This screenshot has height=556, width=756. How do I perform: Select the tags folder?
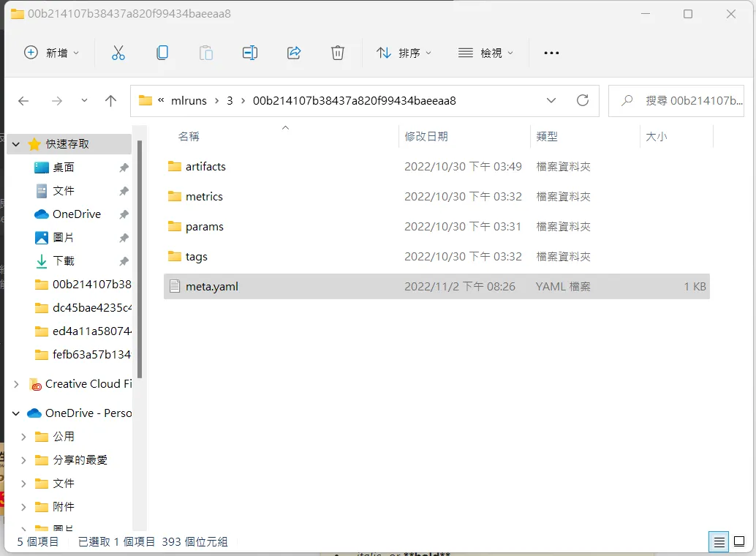click(x=436, y=256)
